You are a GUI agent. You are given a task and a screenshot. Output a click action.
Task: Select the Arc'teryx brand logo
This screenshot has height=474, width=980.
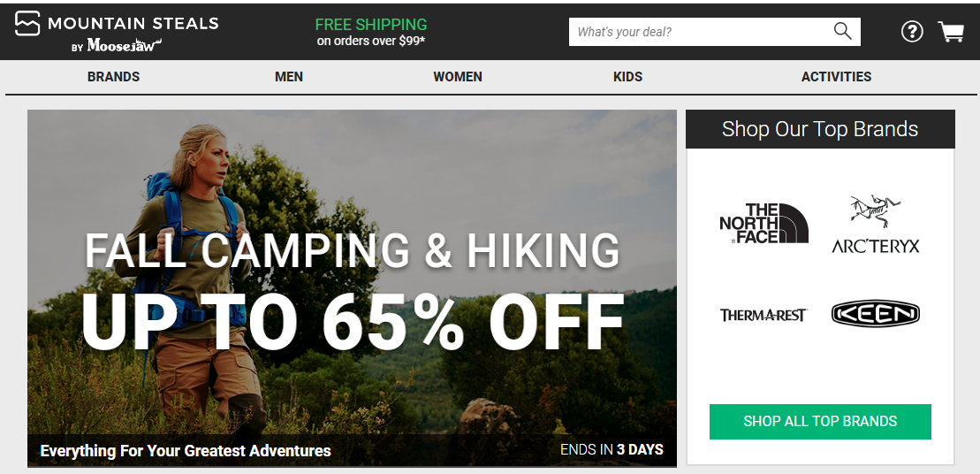[875, 225]
